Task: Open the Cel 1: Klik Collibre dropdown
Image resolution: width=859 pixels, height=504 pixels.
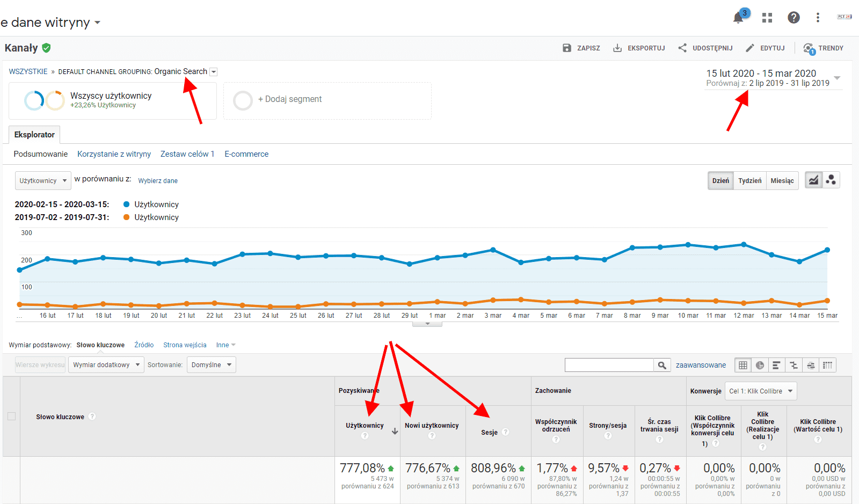Action: tap(760, 391)
